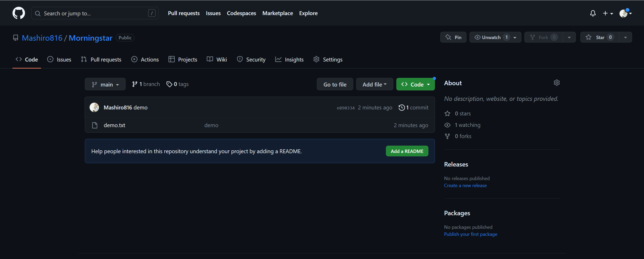Open Explore in top navigation
The width and height of the screenshot is (644, 259).
(308, 13)
